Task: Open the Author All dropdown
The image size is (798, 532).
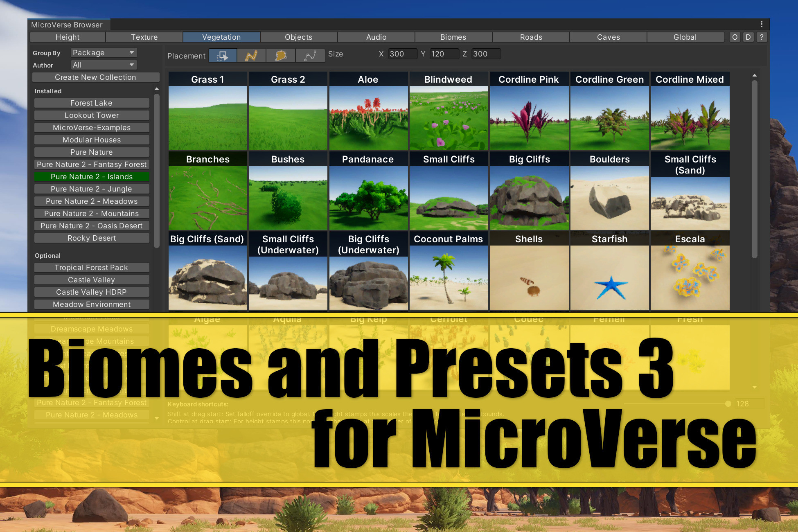Action: point(104,65)
